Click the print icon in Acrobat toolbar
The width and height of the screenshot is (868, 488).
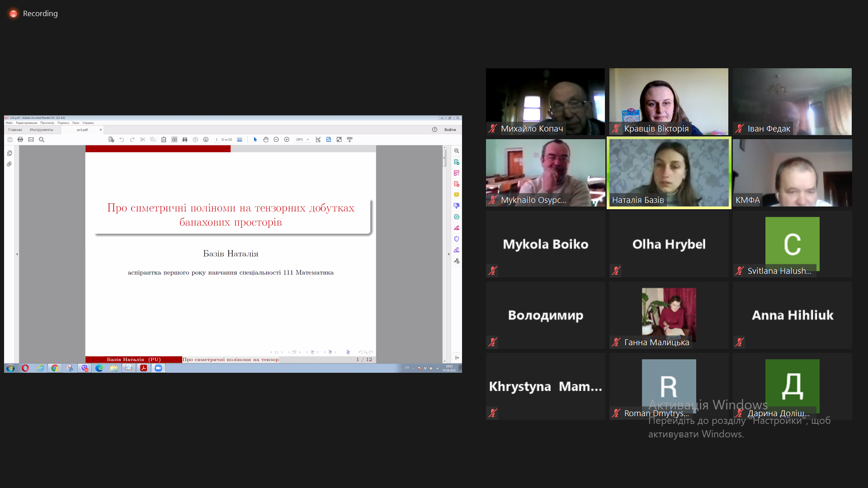(20, 140)
